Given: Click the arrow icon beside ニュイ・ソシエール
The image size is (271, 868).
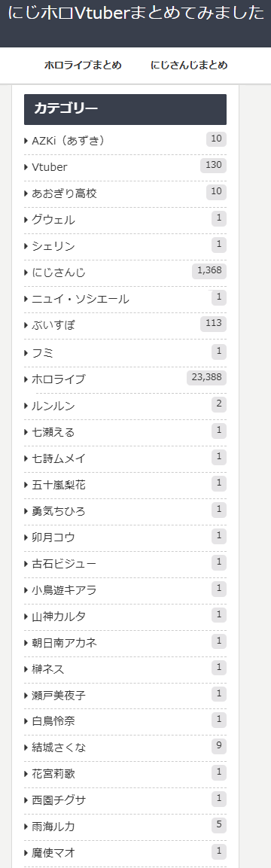Looking at the screenshot, I should 26,299.
